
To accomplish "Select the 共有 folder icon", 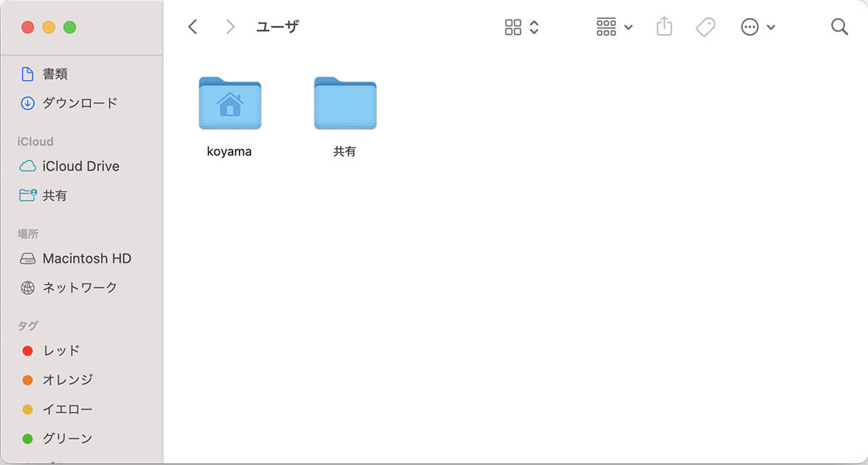I will (x=345, y=103).
